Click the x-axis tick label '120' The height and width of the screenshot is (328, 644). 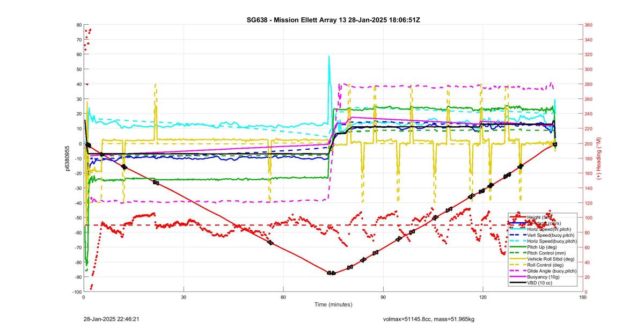coord(482,297)
